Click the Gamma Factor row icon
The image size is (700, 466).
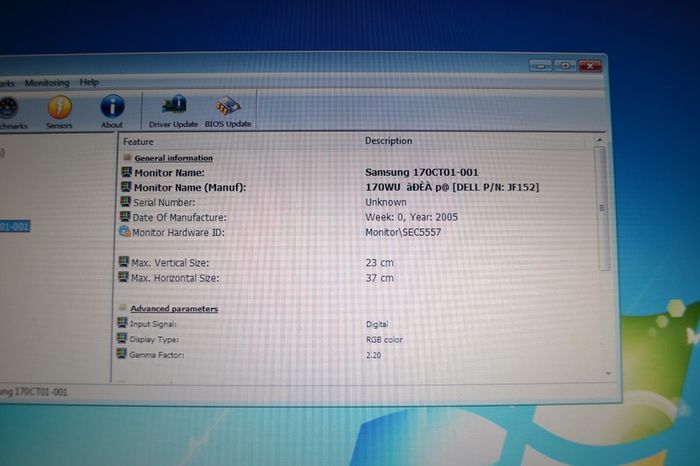click(121, 354)
